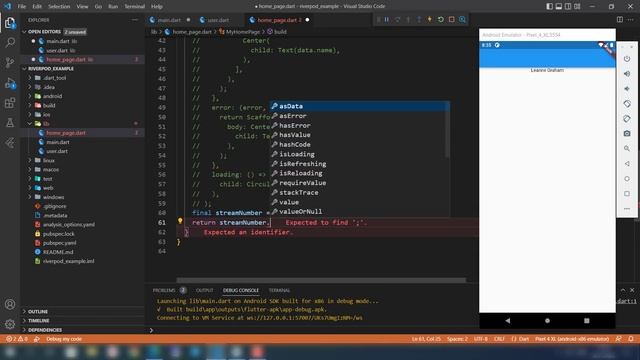This screenshot has width=640, height=360.
Task: Open the Selection menu
Action: (59, 7)
